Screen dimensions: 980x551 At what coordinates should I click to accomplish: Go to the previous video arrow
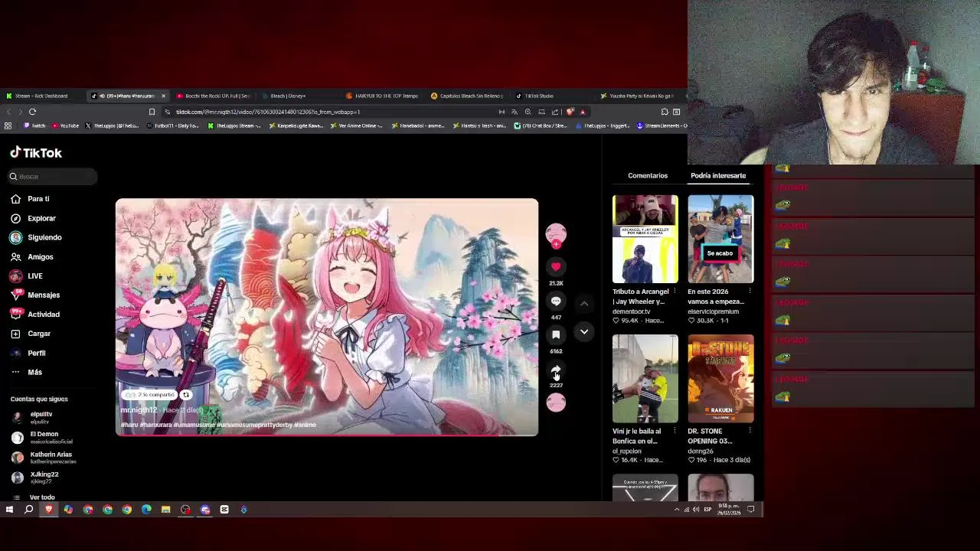click(x=584, y=304)
